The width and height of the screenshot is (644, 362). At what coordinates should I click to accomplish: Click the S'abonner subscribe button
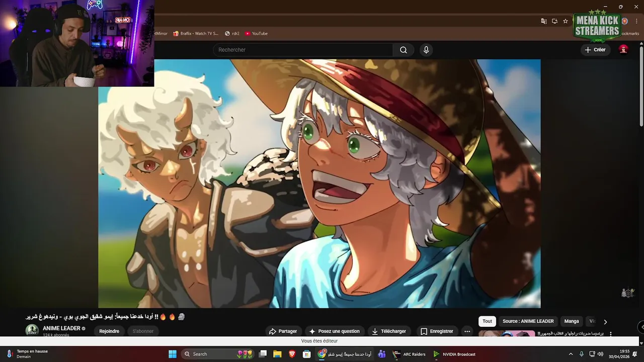click(x=143, y=331)
